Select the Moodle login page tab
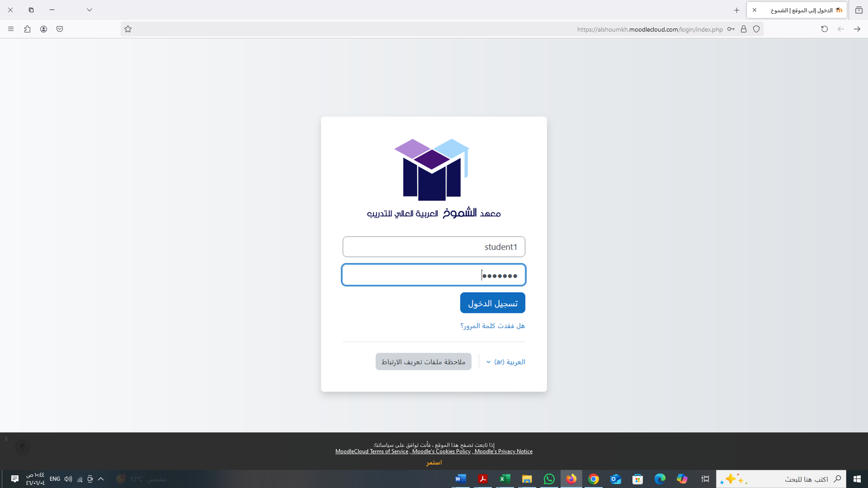The height and width of the screenshot is (488, 868). (x=797, y=10)
